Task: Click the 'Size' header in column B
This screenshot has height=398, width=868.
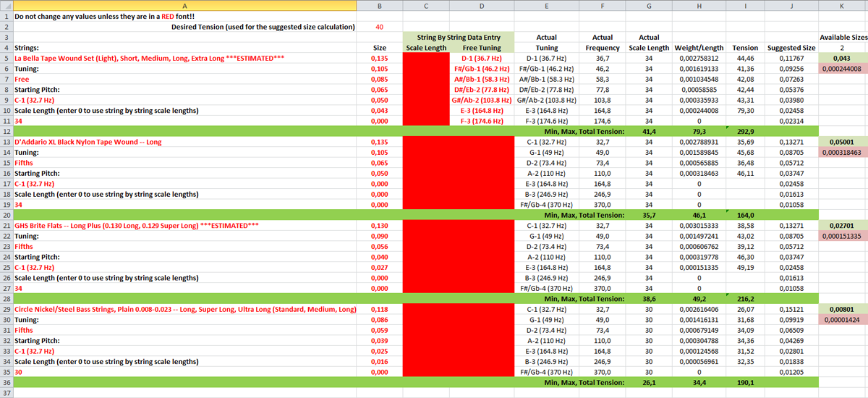Action: [379, 48]
